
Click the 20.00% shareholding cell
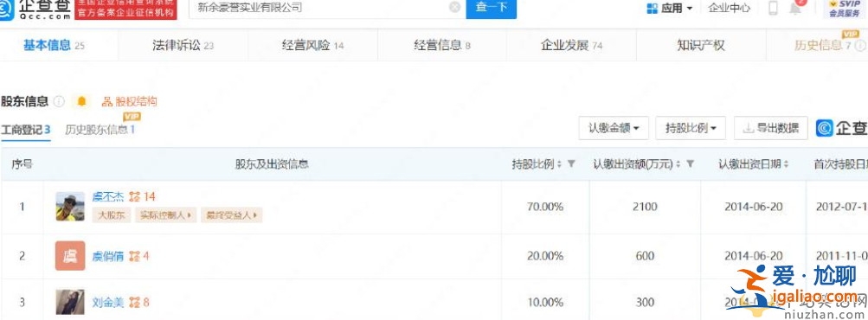[544, 256]
